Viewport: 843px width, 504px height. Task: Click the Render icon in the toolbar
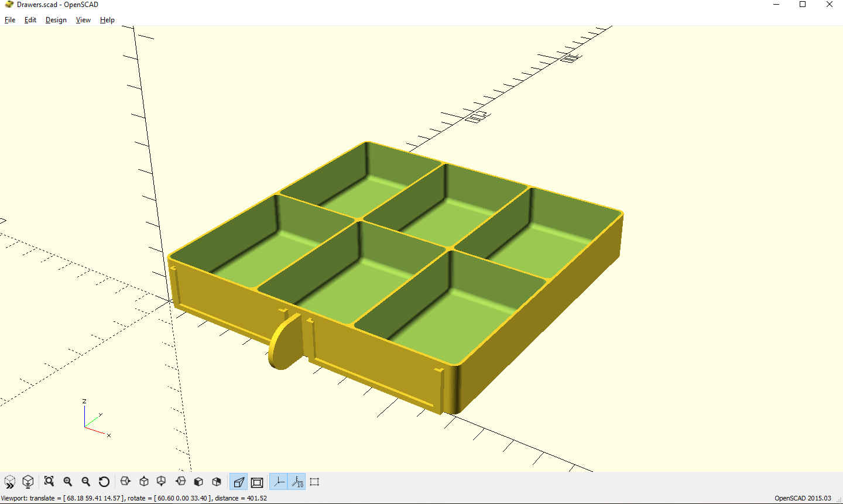click(x=28, y=482)
